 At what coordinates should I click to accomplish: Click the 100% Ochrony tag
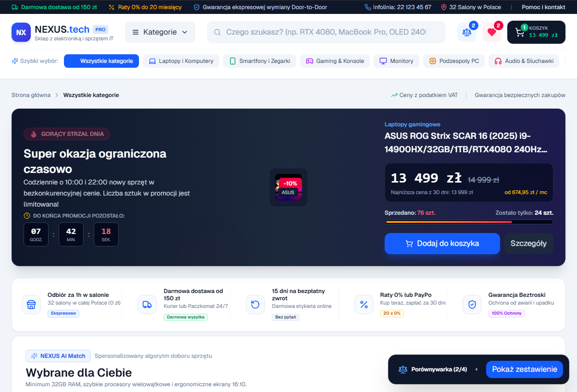[x=507, y=313]
